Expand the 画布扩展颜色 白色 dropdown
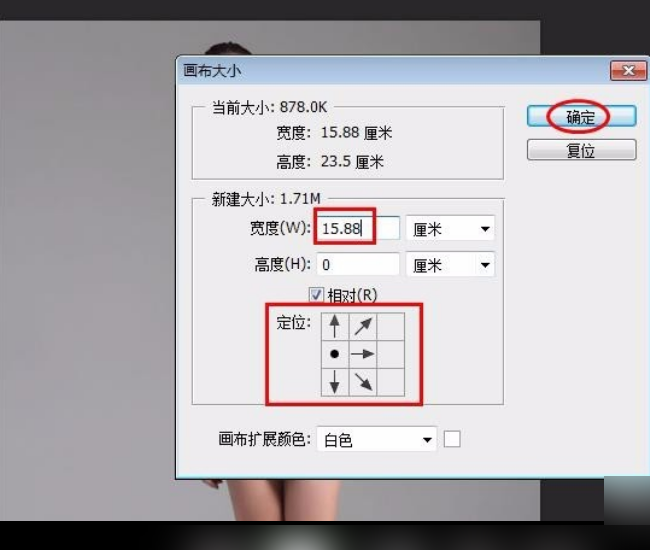The width and height of the screenshot is (650, 550). click(376, 439)
